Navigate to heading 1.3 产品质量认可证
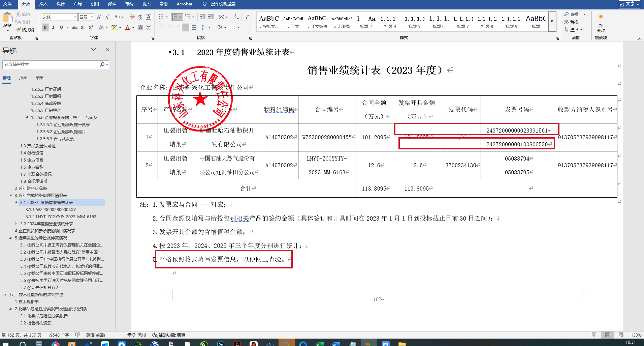 [38, 146]
